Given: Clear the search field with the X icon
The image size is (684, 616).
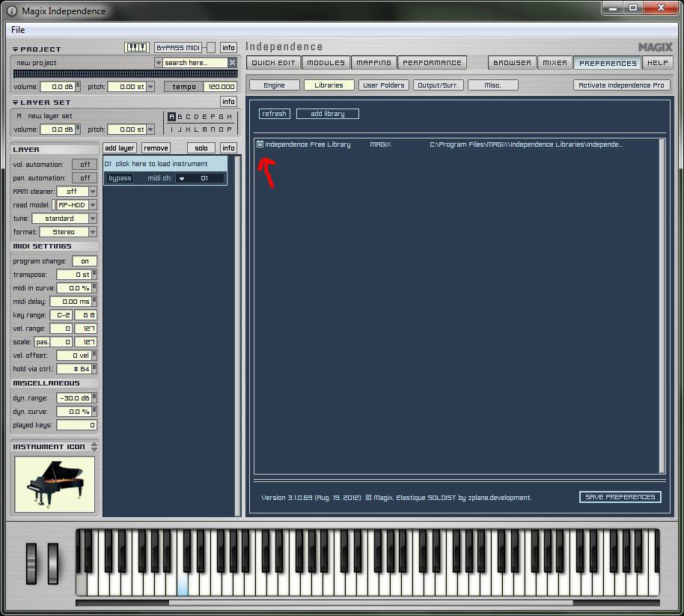Looking at the screenshot, I should [x=232, y=63].
